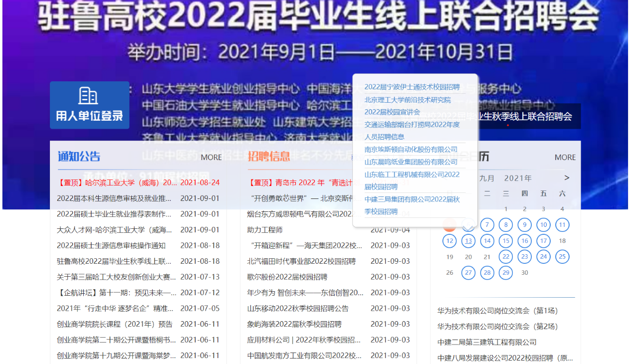634x364 pixels.
Task: Select date 13 in the September calendar
Action: [x=468, y=240]
